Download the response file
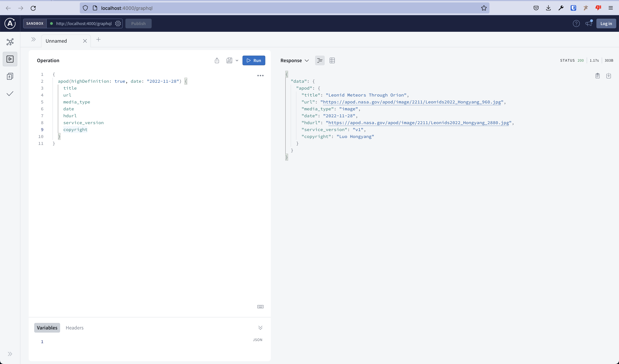 tap(609, 76)
